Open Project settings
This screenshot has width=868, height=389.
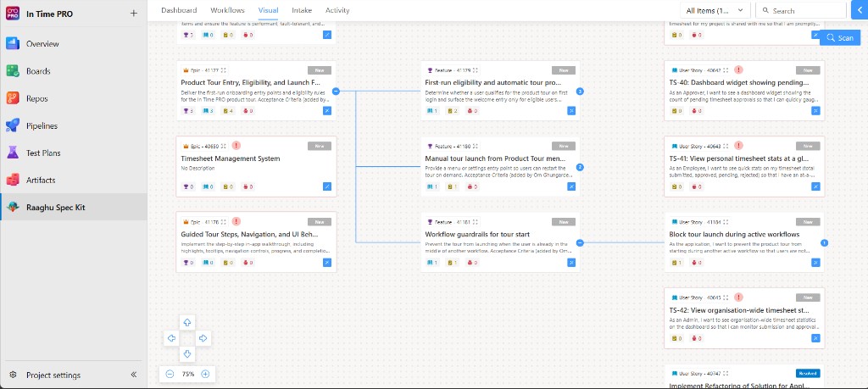click(53, 375)
